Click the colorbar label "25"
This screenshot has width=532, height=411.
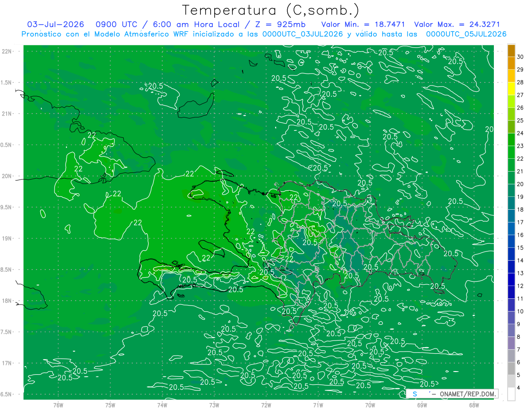click(x=520, y=121)
